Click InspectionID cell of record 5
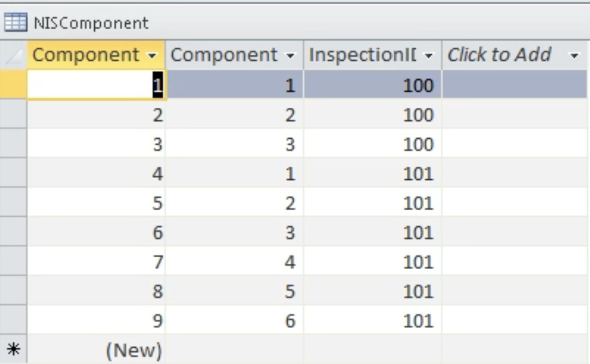The height and width of the screenshot is (364, 590). [x=372, y=203]
